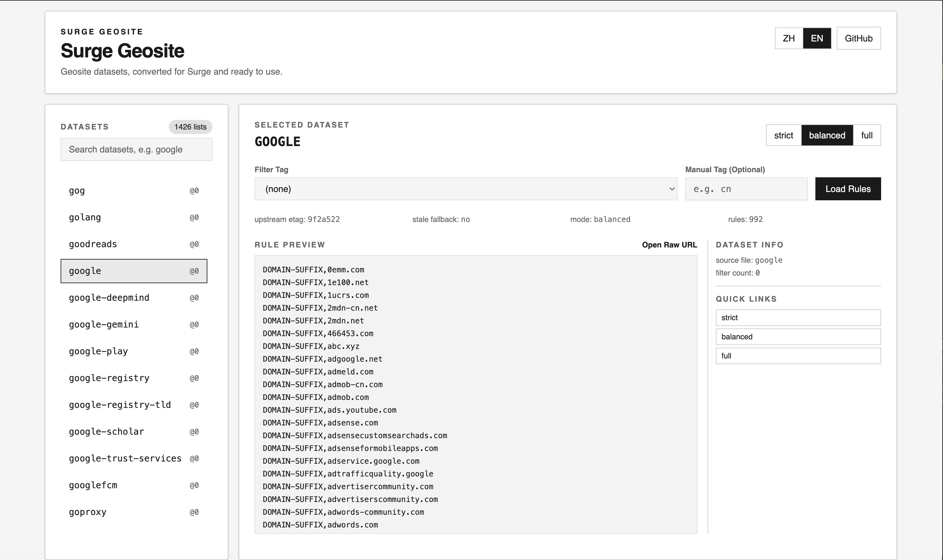The image size is (943, 560).
Task: Select the google-gemini dataset
Action: coord(134,325)
